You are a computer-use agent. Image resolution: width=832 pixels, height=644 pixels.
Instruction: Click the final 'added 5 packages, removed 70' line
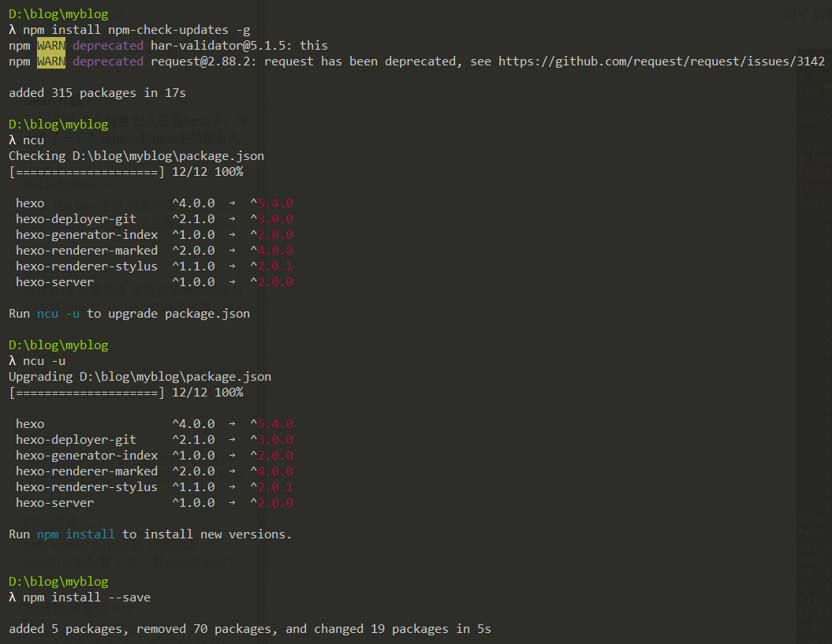tap(249, 629)
